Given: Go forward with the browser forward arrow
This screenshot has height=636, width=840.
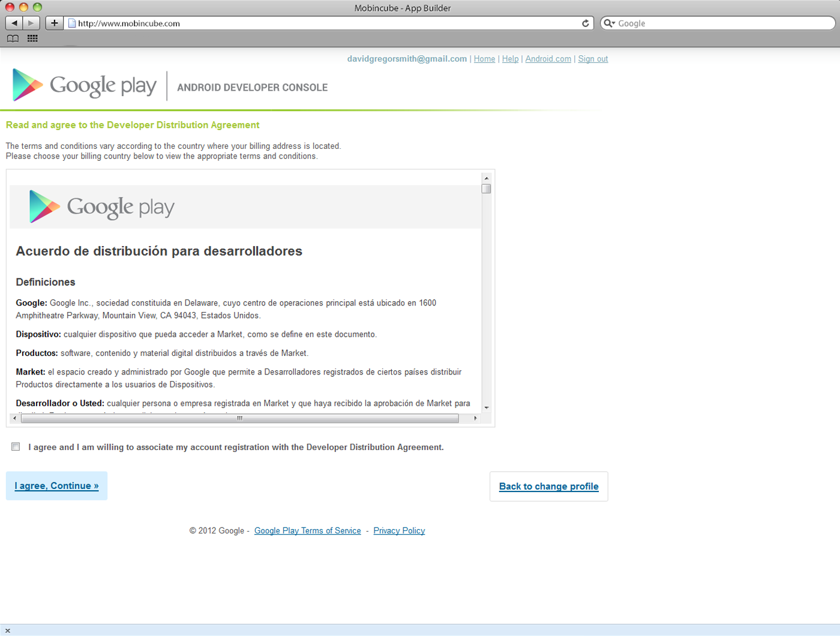Looking at the screenshot, I should pos(31,23).
